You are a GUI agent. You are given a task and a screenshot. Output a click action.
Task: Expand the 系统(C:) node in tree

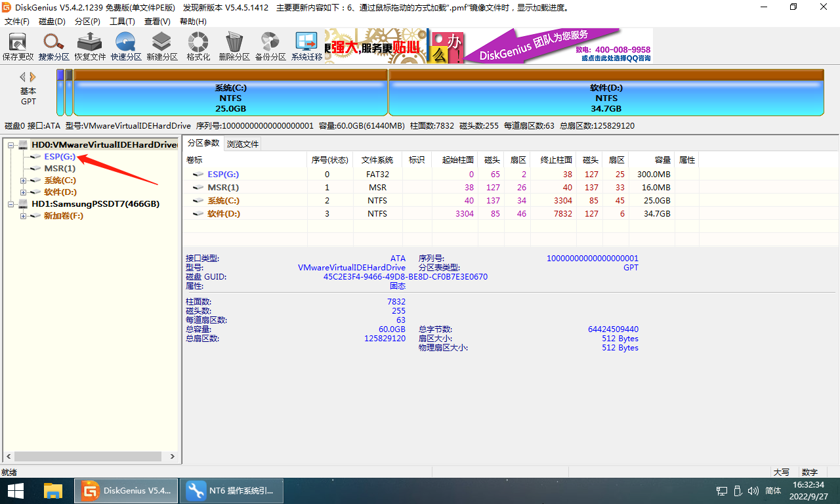tap(24, 180)
